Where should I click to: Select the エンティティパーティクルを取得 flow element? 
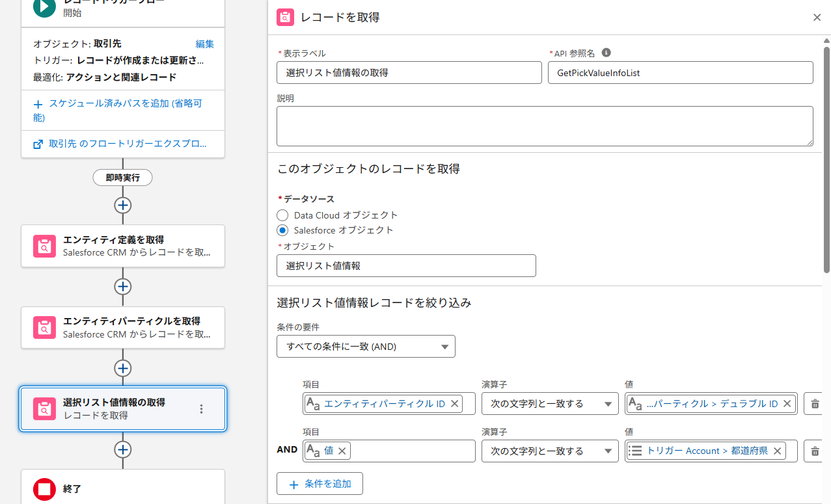pos(123,327)
